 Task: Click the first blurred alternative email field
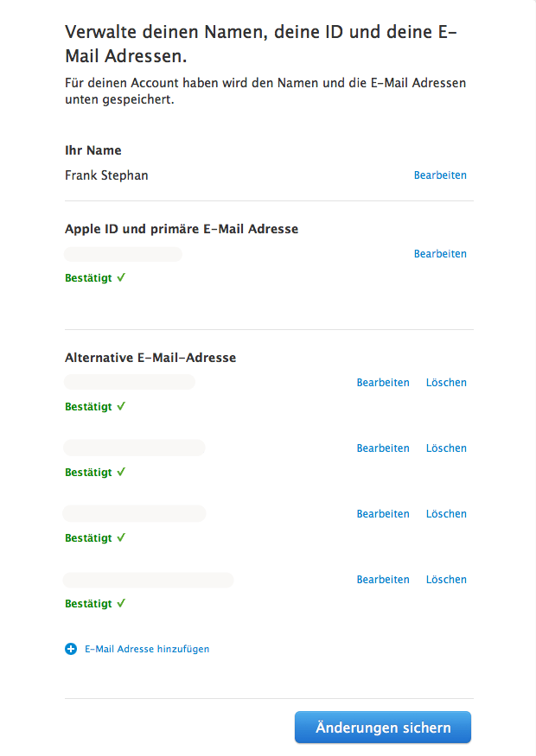(130, 382)
